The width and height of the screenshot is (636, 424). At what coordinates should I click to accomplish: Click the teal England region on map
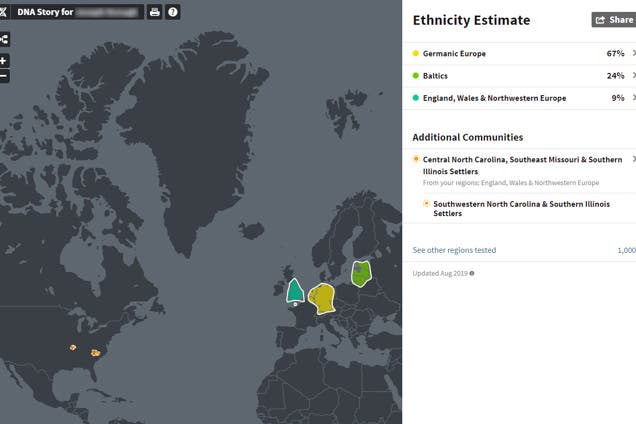coord(295,291)
